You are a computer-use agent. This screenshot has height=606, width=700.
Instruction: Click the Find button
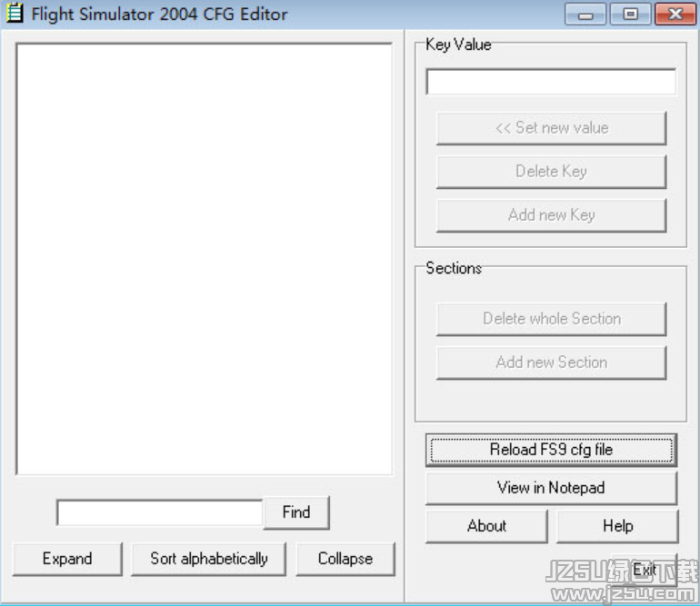pyautogui.click(x=296, y=512)
